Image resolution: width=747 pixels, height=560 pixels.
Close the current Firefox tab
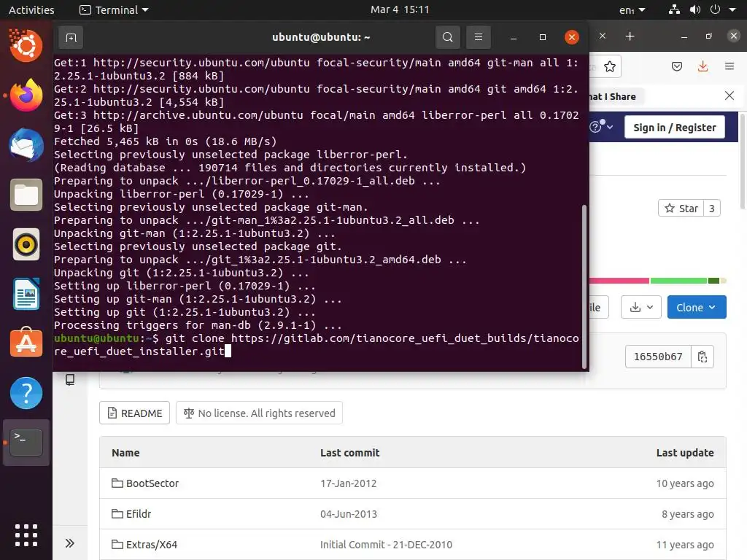(602, 36)
